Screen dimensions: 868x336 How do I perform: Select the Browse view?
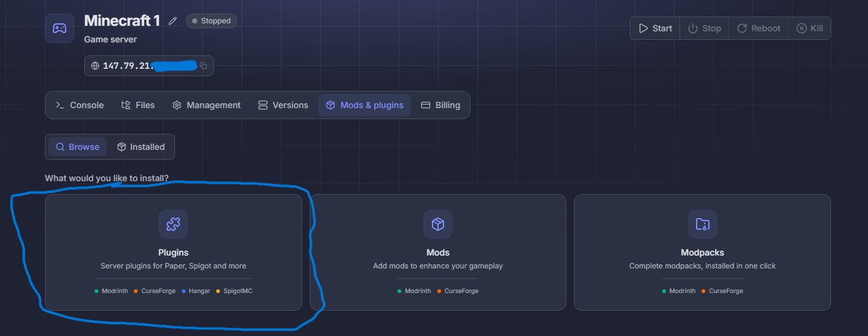[77, 147]
